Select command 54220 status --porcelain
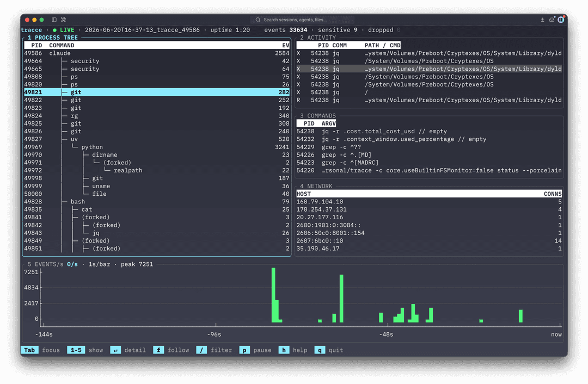 [429, 170]
